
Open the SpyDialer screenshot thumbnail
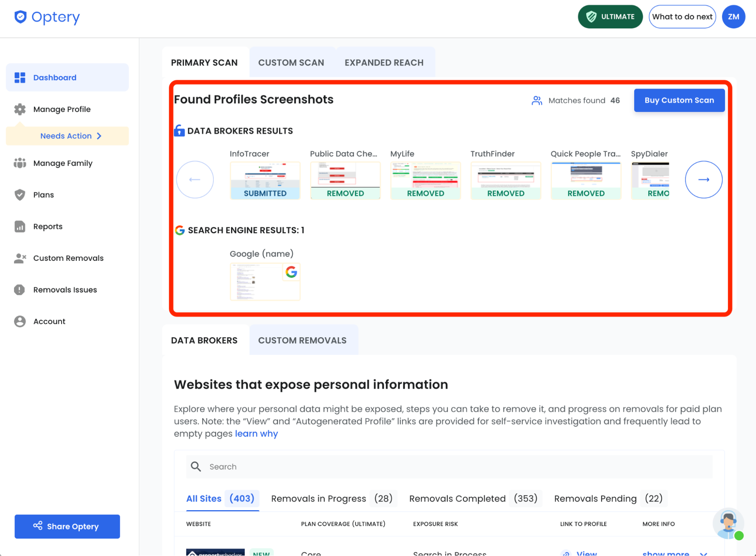coord(650,181)
